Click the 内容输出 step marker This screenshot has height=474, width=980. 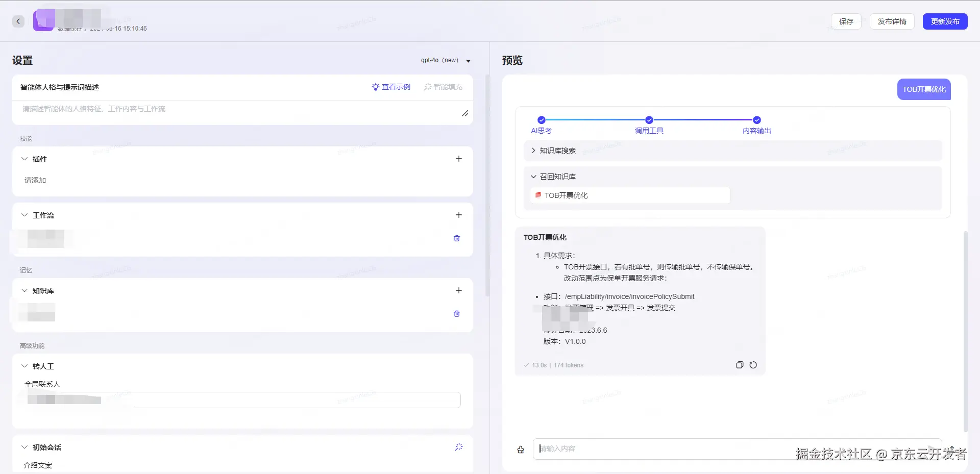pos(757,120)
